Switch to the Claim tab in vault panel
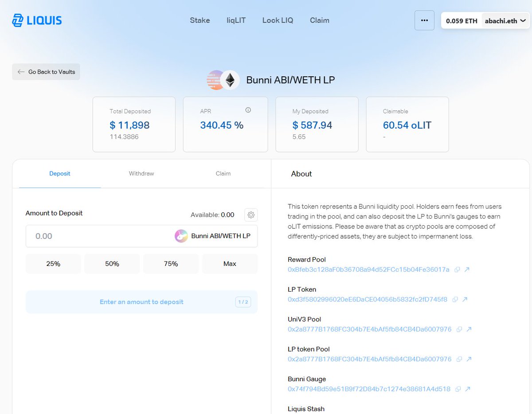Image resolution: width=532 pixels, height=414 pixels. pos(223,174)
